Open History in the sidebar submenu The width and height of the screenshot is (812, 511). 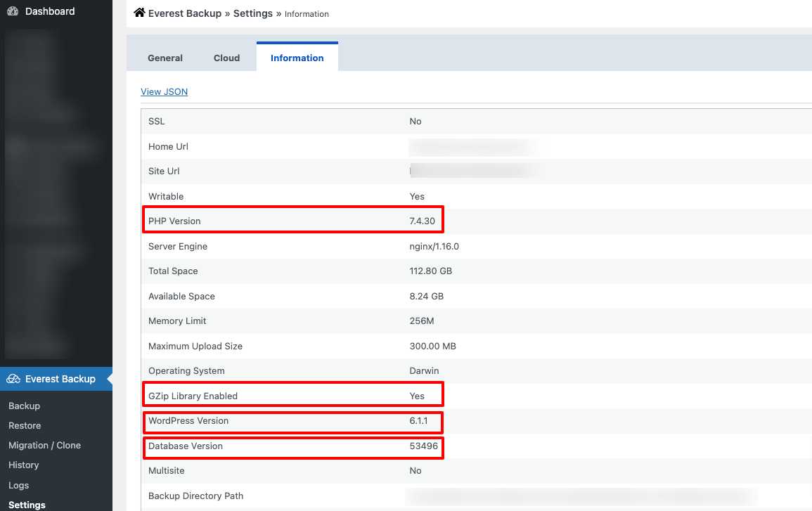click(x=23, y=465)
